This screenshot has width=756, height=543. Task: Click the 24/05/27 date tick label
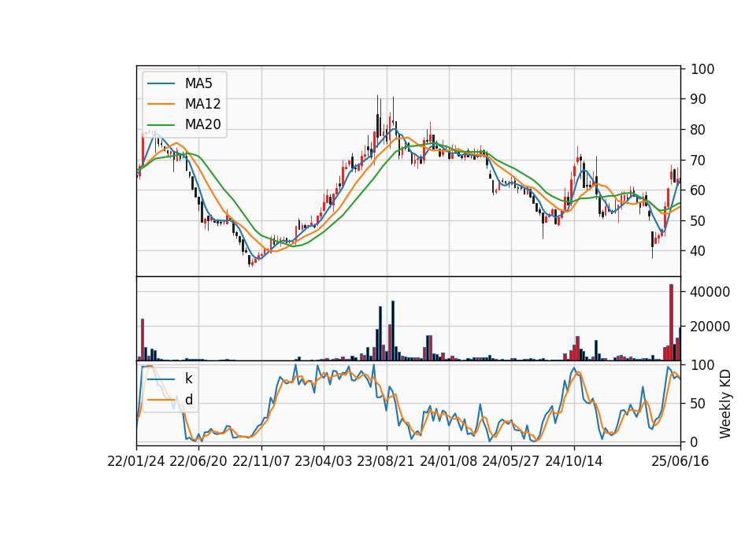510,461
